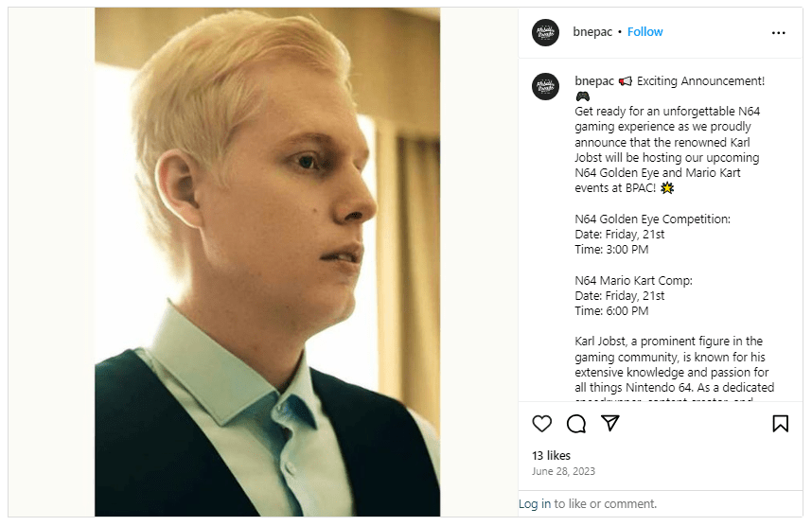The width and height of the screenshot is (812, 526).
Task: Open comments via the speech bubble icon
Action: (575, 424)
